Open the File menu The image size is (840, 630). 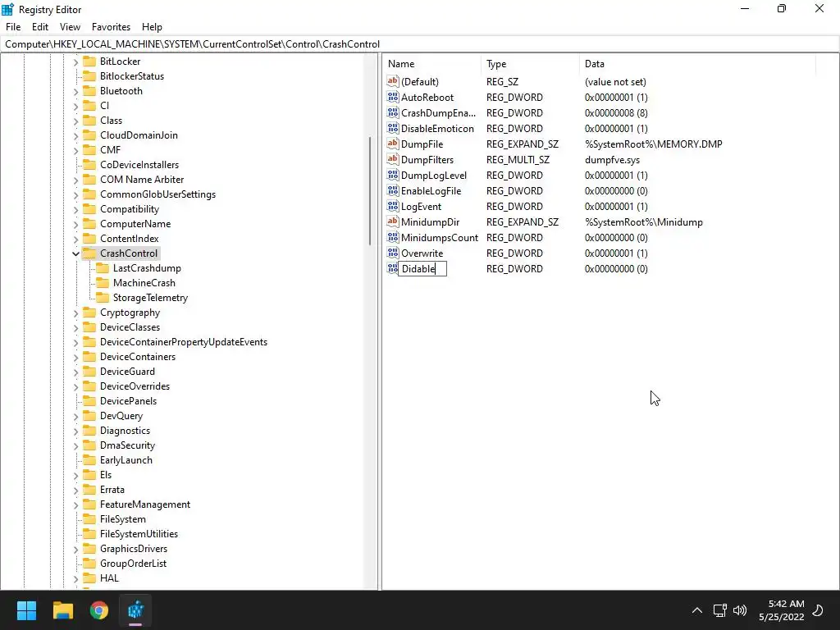13,27
